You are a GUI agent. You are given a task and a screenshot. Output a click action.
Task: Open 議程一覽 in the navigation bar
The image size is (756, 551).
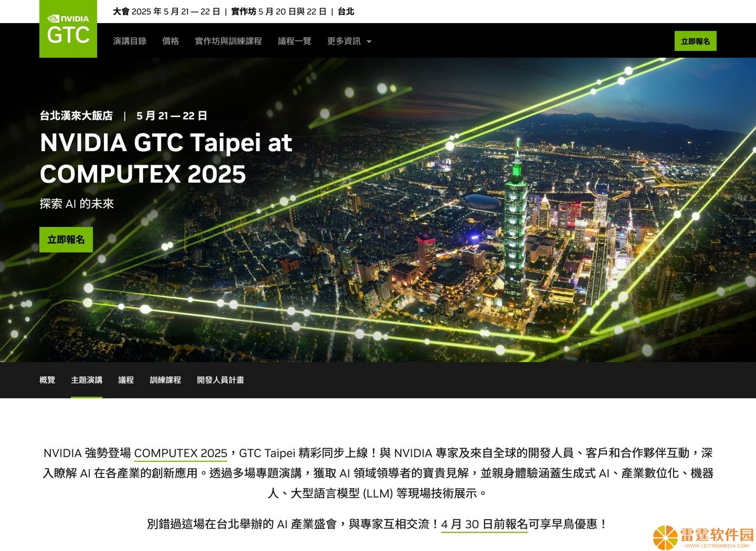click(295, 41)
